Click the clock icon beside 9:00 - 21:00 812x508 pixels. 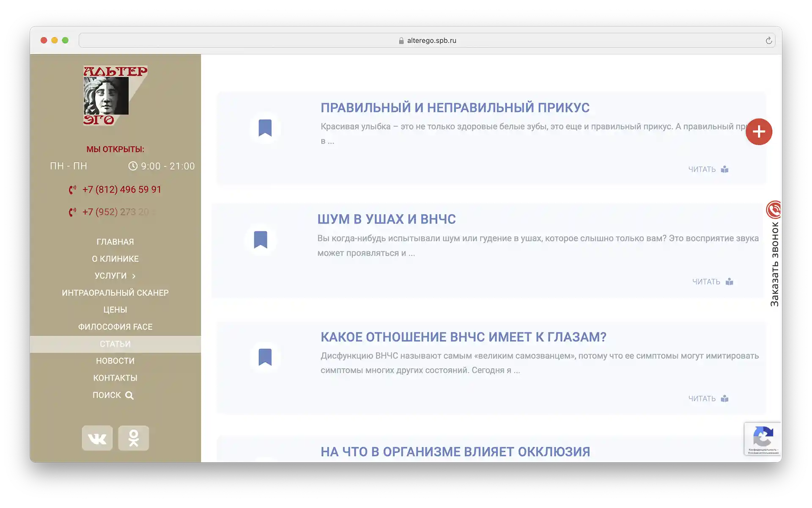click(133, 166)
